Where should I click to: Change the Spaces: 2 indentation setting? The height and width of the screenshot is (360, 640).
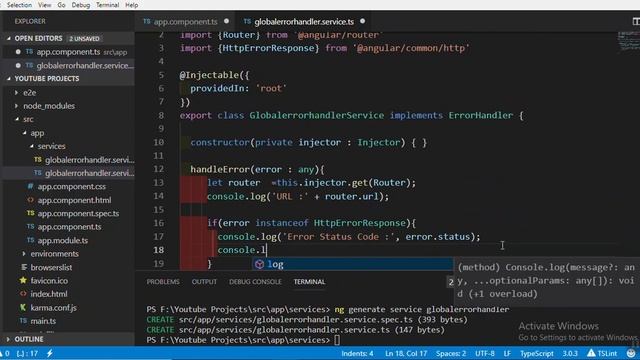tap(451, 353)
